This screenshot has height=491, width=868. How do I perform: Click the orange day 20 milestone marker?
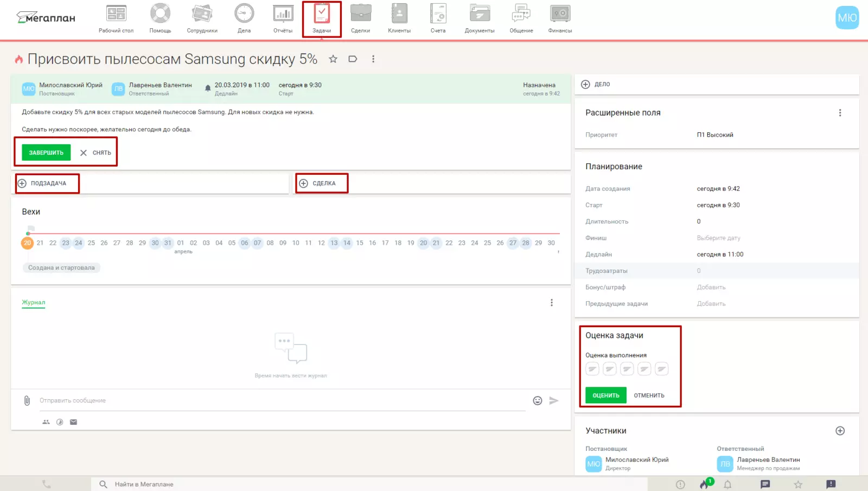[28, 243]
